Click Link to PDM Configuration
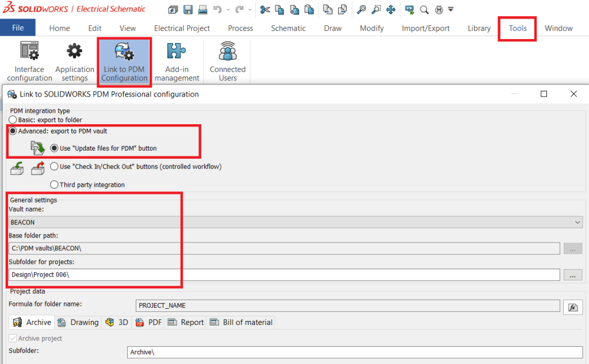The image size is (589, 364). pyautogui.click(x=124, y=62)
